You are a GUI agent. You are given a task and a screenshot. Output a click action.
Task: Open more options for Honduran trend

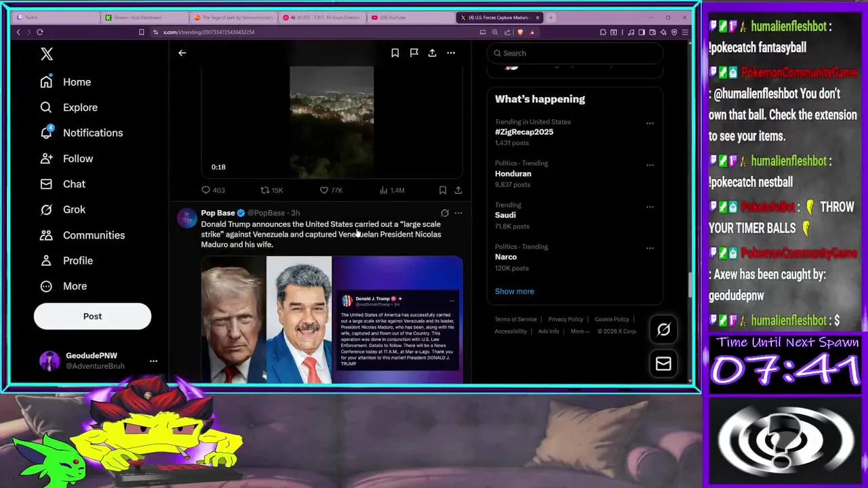tap(650, 165)
